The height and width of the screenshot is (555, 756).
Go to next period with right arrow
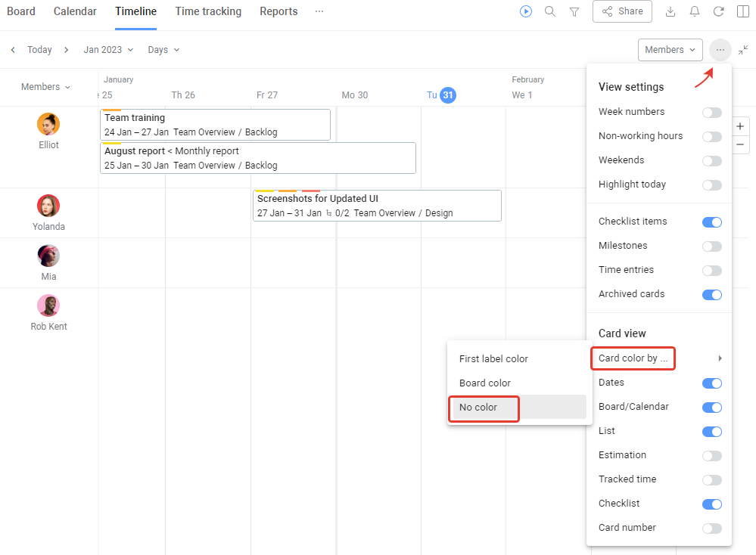(66, 50)
